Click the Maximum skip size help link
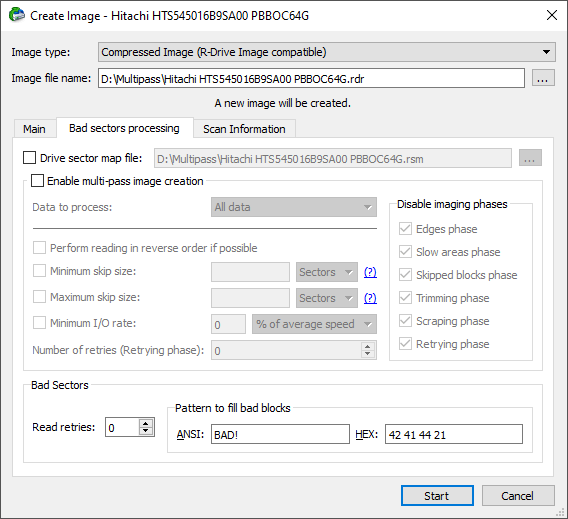 click(x=370, y=298)
